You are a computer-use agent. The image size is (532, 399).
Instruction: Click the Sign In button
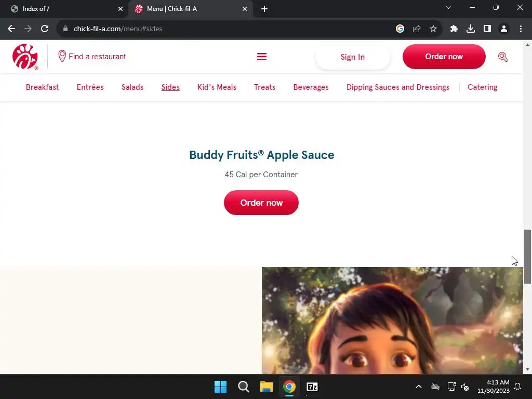pyautogui.click(x=353, y=57)
